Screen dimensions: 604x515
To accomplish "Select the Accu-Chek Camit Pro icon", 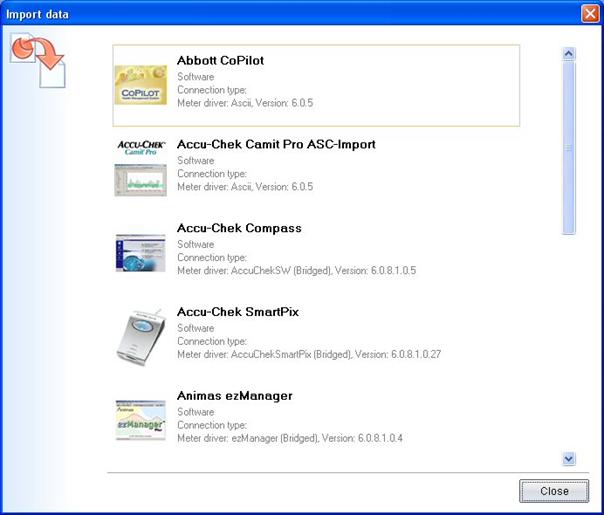I will 140,168.
